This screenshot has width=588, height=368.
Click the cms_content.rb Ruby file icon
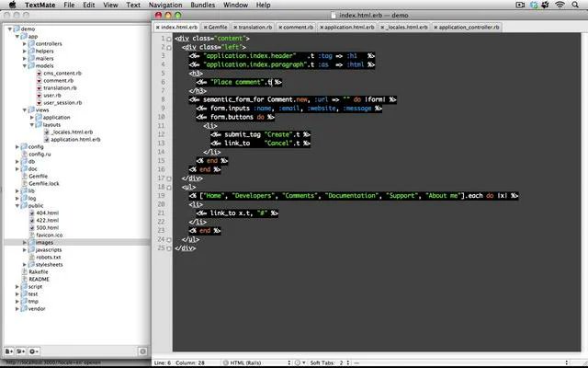39,74
